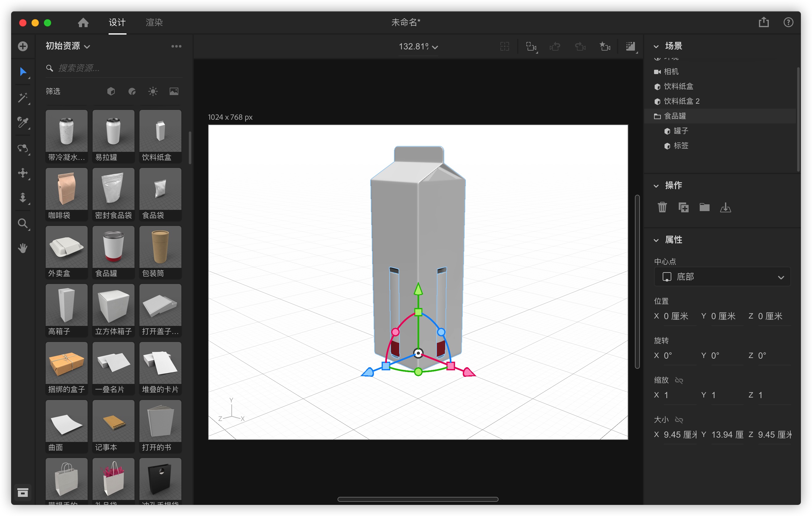The height and width of the screenshot is (516, 812).
Task: Switch to the 渲染 tab
Action: (154, 22)
